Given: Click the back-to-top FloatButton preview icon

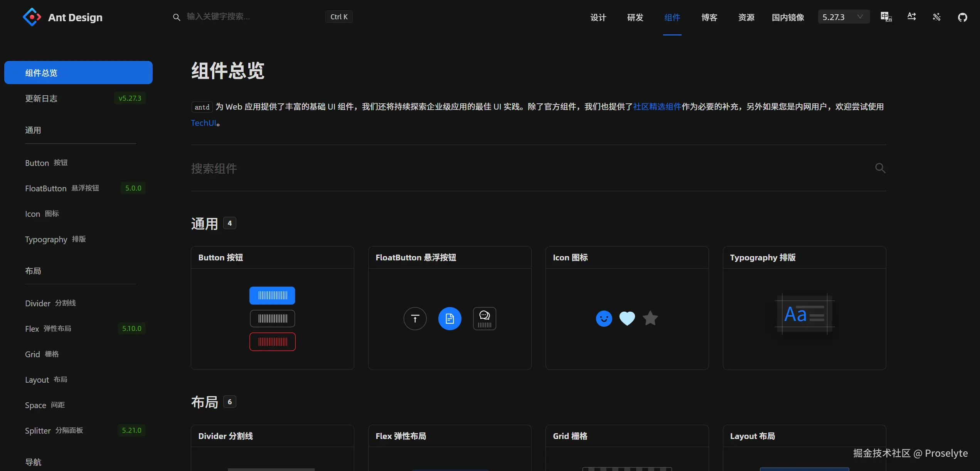Looking at the screenshot, I should 415,319.
